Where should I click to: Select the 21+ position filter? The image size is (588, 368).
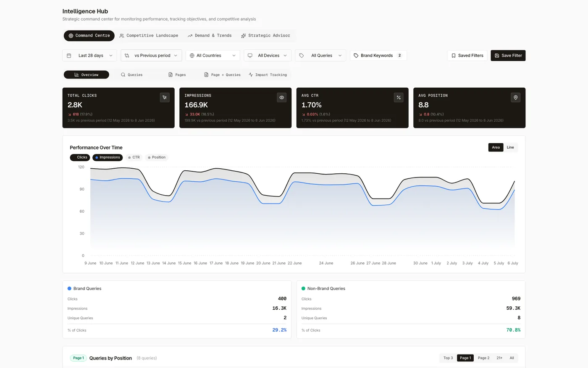point(499,358)
